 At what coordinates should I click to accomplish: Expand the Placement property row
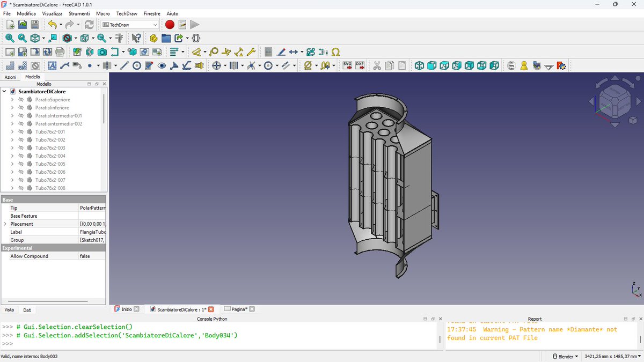coord(5,224)
